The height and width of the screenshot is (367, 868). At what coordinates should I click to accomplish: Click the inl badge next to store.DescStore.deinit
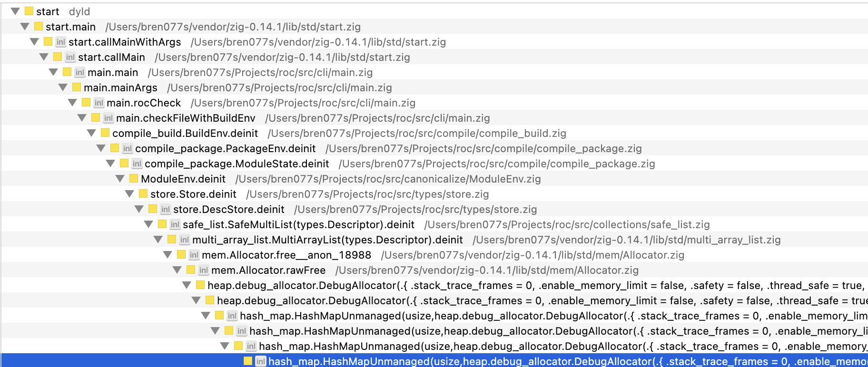click(x=166, y=209)
